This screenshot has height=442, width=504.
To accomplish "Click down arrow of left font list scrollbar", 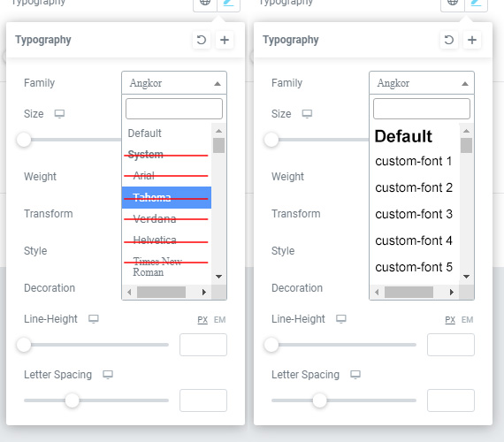I will pos(219,277).
